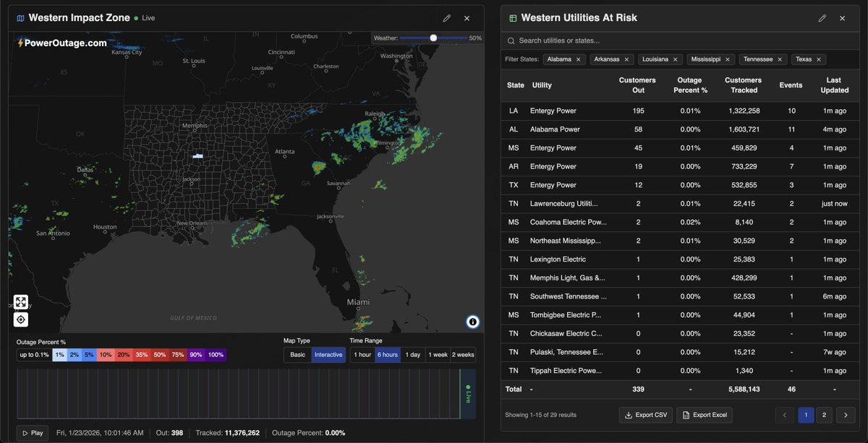The height and width of the screenshot is (443, 868).
Task: Select the Alabama Power row
Action: point(679,129)
